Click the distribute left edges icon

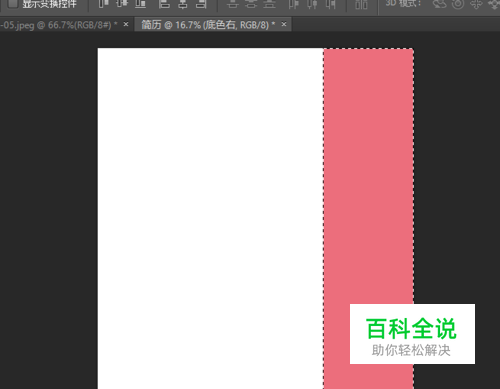(x=294, y=4)
